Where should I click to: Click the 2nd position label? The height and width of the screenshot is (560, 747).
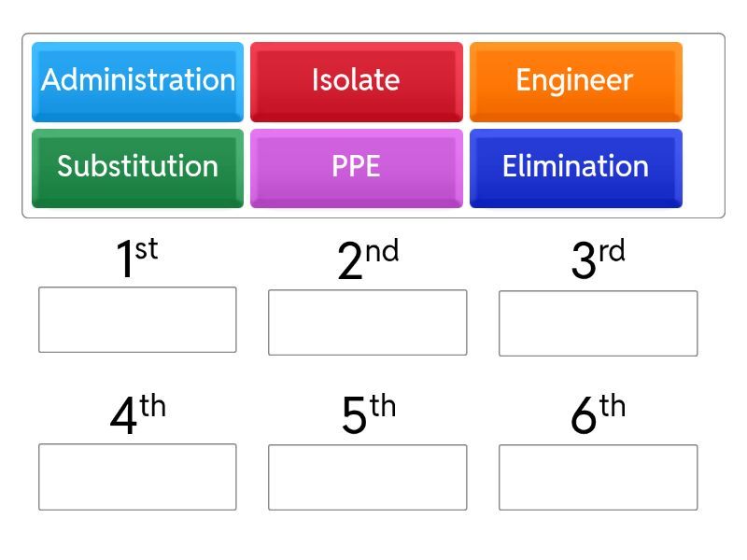tap(367, 260)
